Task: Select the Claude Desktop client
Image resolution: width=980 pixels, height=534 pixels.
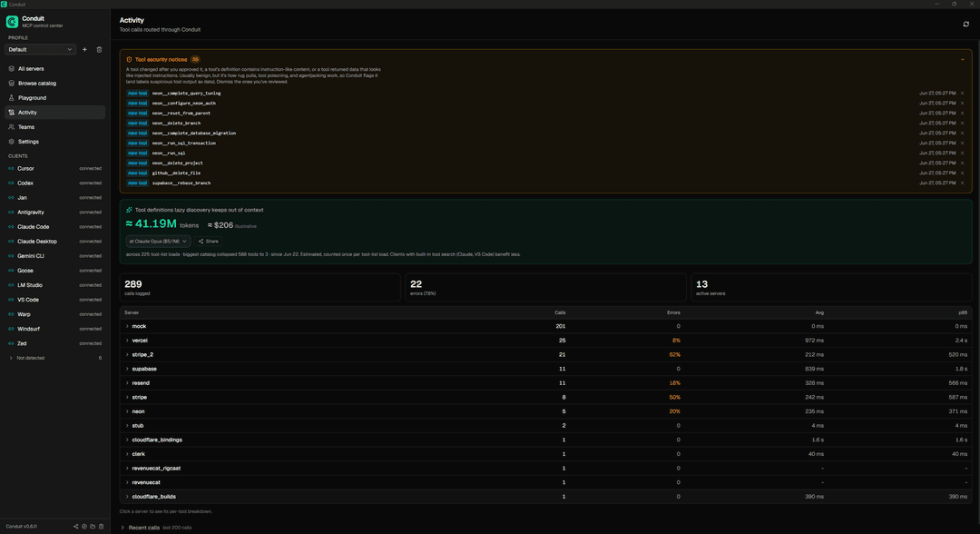Action: [x=54, y=242]
